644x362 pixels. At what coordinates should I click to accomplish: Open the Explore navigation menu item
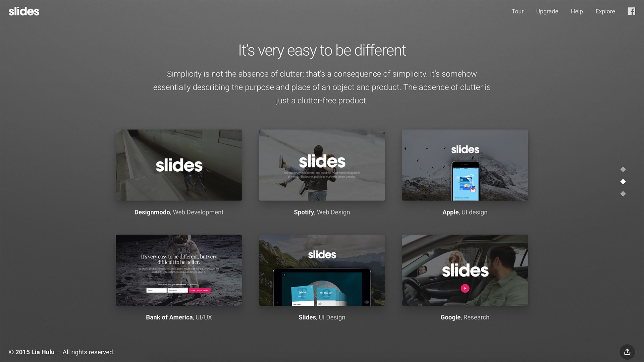click(605, 11)
